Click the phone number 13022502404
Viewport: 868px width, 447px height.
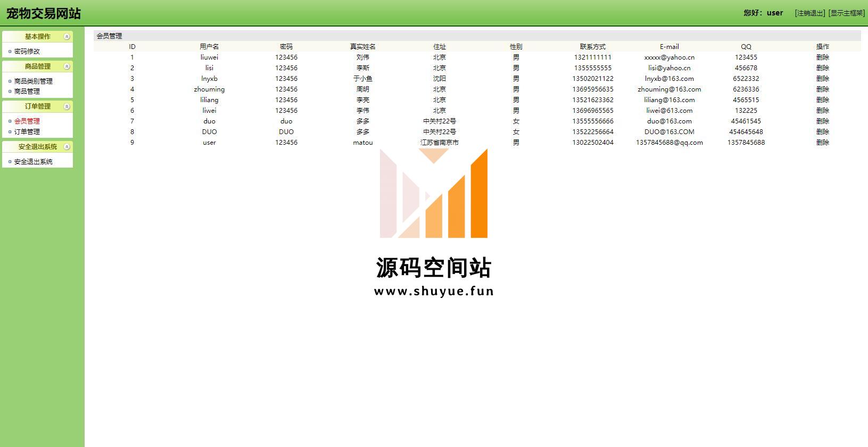593,143
